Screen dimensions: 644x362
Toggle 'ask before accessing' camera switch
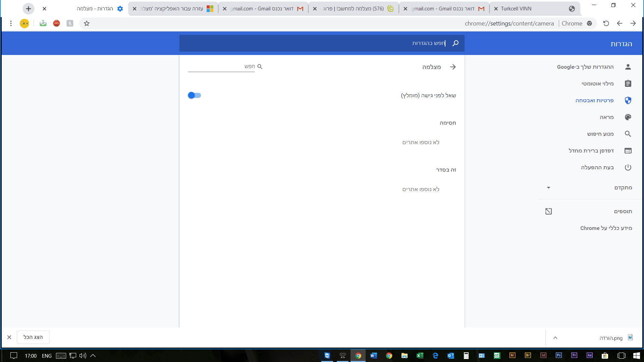(x=194, y=96)
